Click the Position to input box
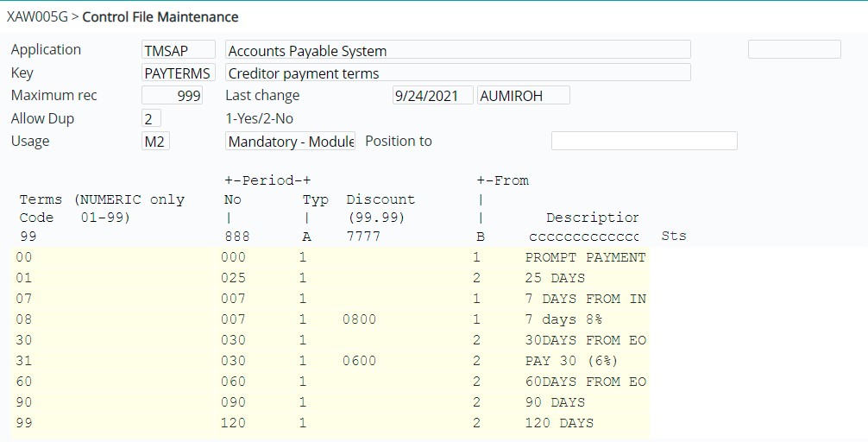Viewport: 868px width, 442px height. point(644,142)
